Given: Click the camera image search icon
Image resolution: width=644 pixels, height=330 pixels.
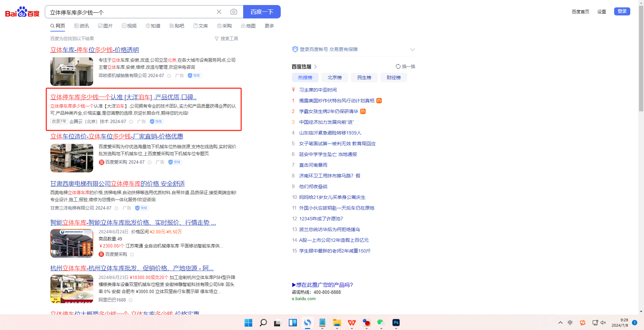Looking at the screenshot, I should tap(234, 12).
